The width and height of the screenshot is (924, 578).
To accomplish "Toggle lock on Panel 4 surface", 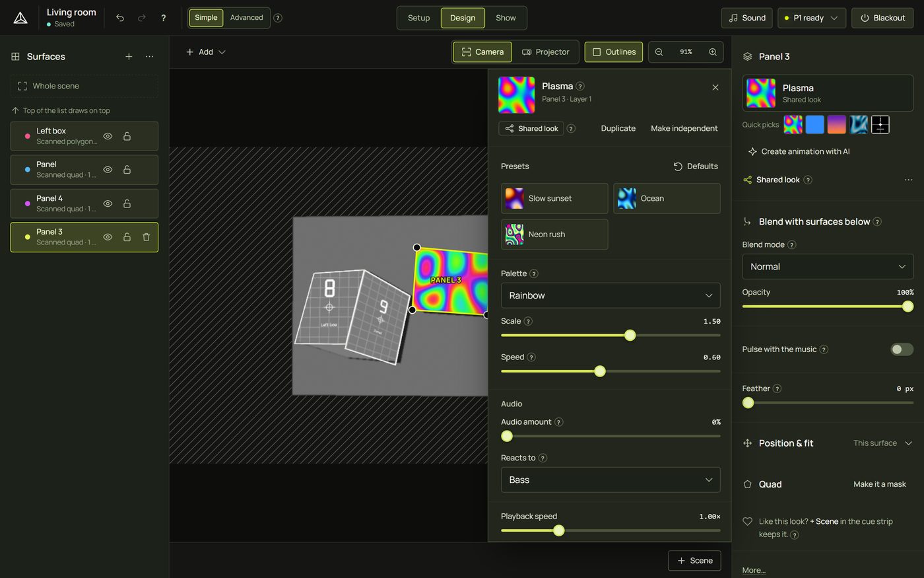I will coord(127,203).
